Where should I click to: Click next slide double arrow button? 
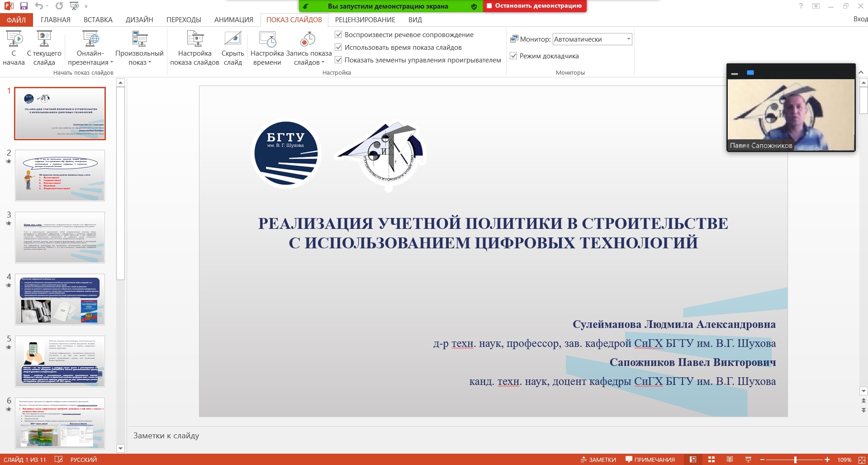[863, 410]
